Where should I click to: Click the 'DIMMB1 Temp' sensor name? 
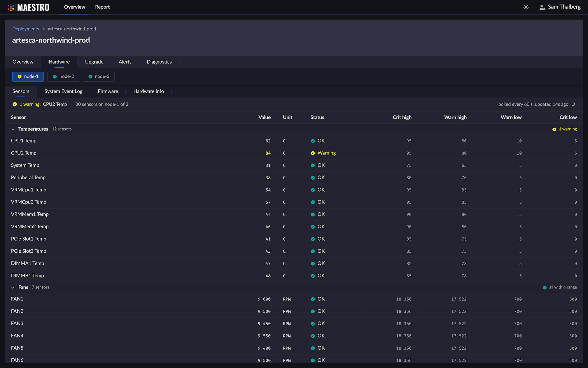(27, 276)
